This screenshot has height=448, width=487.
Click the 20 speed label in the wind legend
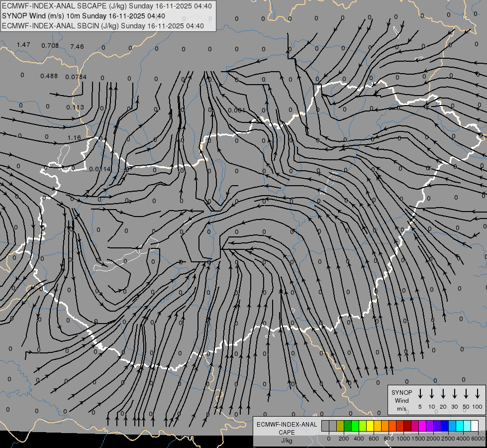443,407
